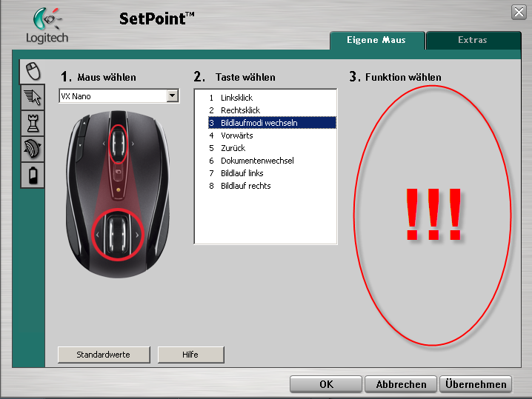Open the scroll wheel settings sidebar icon
Viewport: 532px width, 399px height.
[33, 149]
